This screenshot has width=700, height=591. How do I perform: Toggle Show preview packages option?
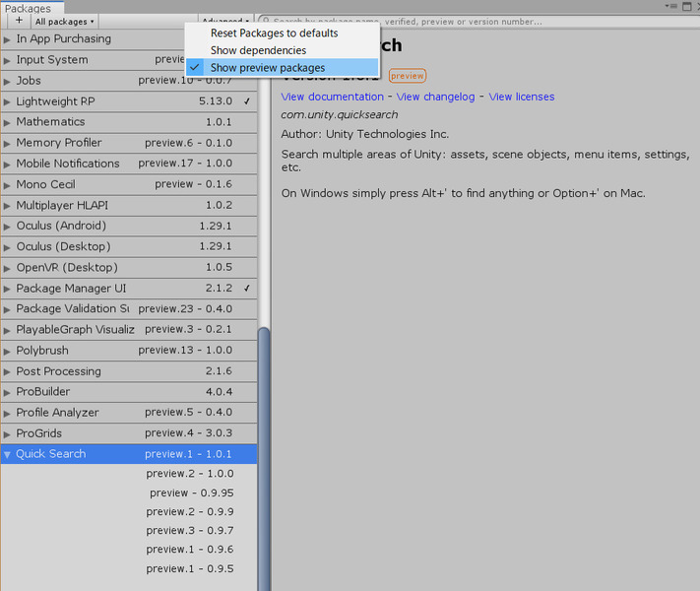[283, 68]
